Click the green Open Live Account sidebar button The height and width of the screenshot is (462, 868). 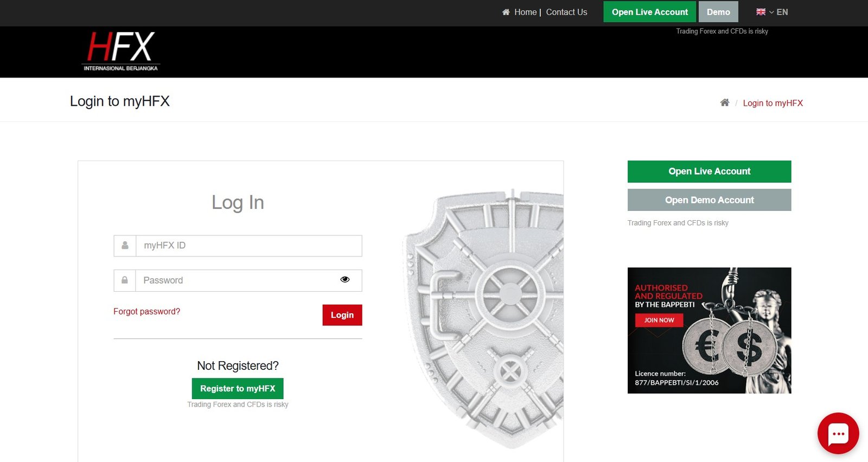709,171
